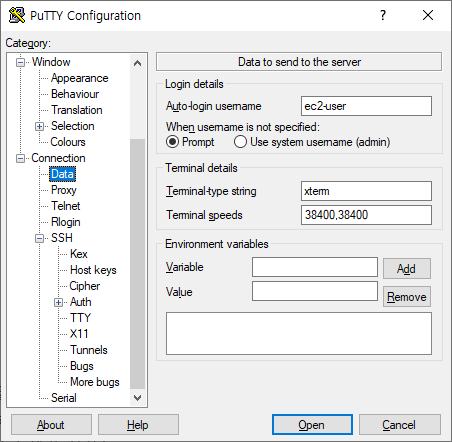The height and width of the screenshot is (442, 452).
Task: Click the environment Value input field
Action: point(315,291)
